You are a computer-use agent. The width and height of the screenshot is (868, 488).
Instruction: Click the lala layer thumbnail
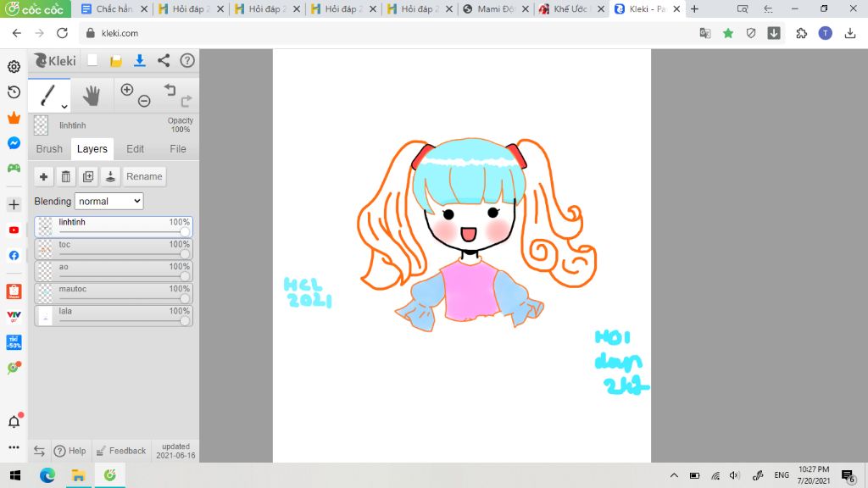tap(45, 316)
